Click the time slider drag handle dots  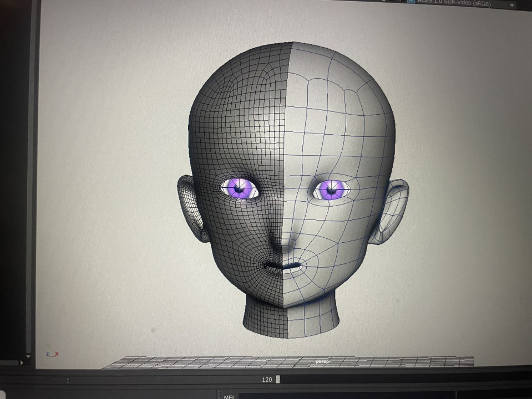pyautogui.click(x=68, y=380)
